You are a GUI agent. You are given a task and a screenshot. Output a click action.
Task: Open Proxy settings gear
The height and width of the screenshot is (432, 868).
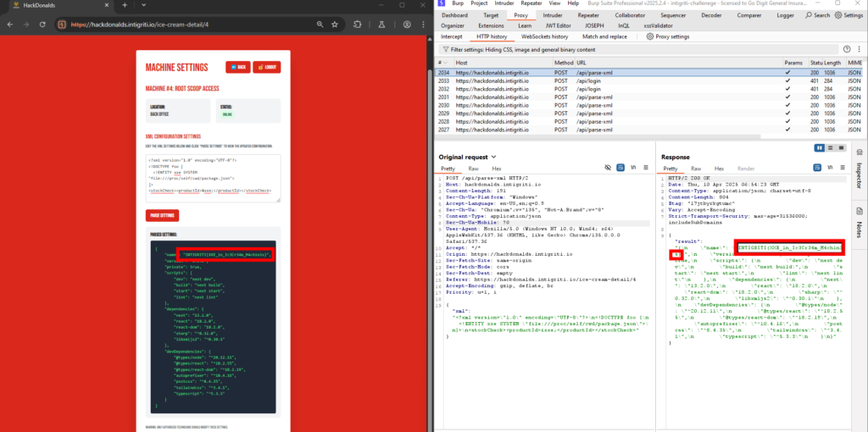[668, 36]
